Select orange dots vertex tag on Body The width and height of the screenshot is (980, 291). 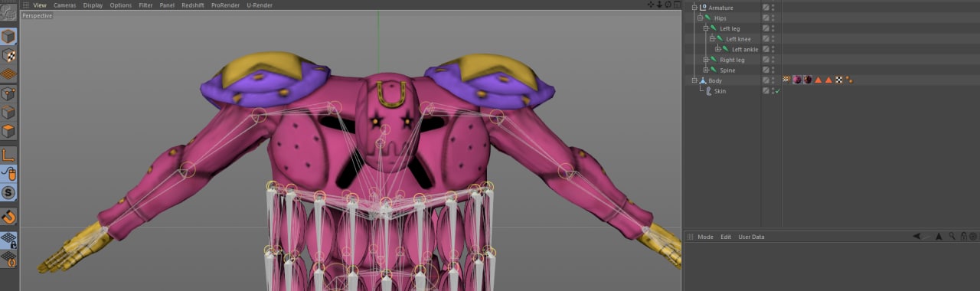point(849,80)
